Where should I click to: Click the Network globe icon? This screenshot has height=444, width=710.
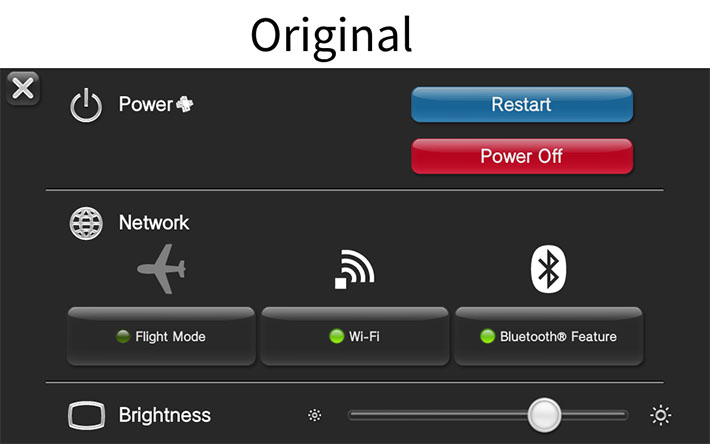(x=86, y=223)
